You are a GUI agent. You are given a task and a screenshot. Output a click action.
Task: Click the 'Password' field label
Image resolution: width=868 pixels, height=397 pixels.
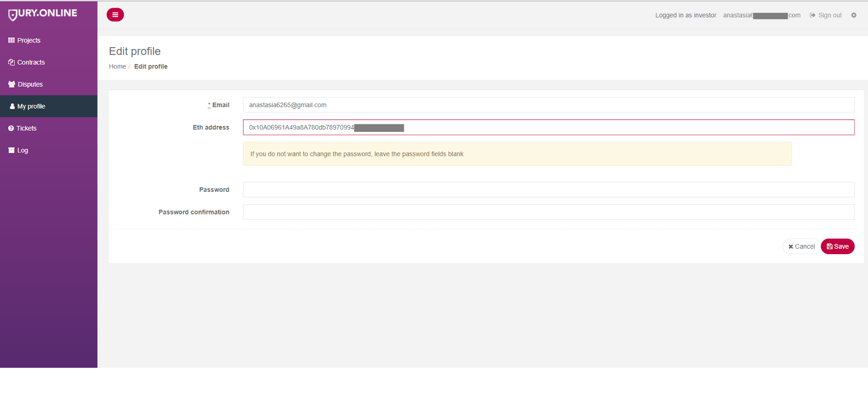click(214, 190)
